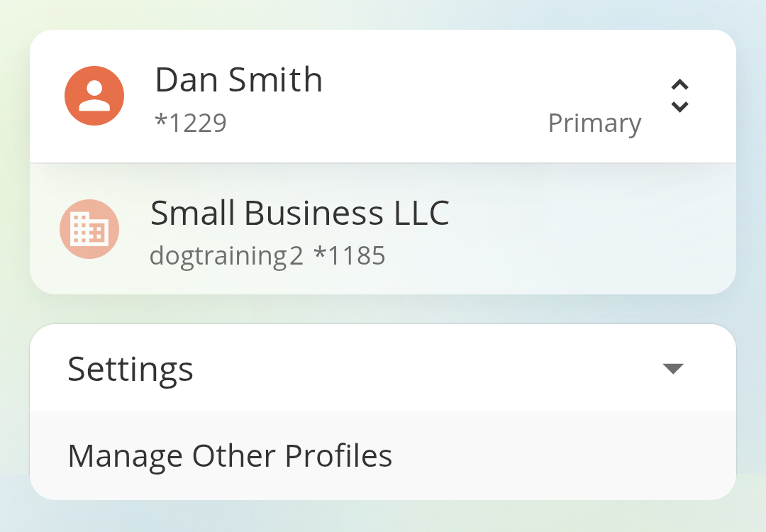This screenshot has height=532, width=766.
Task: Click the Small Business LLC building icon
Action: 89,229
